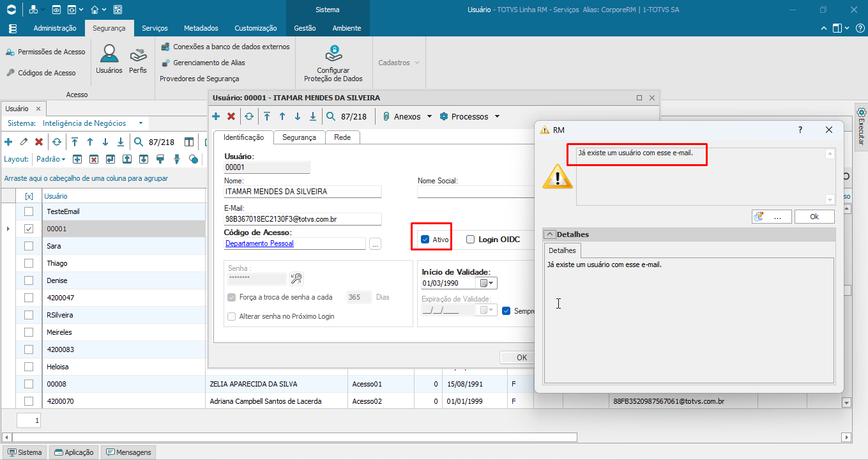Screen dimensions: 868x460
Task: Click the refresh icon in the list toolbar
Action: [57, 142]
